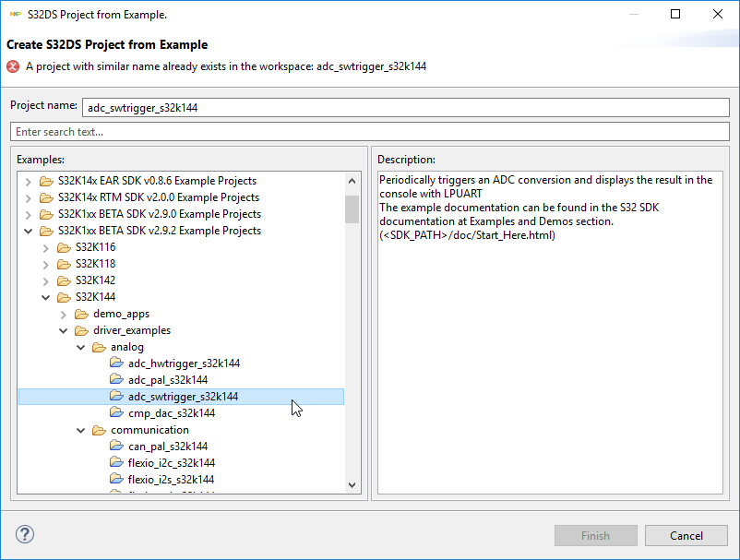Click the example search text box
The image size is (740, 560).
click(369, 132)
